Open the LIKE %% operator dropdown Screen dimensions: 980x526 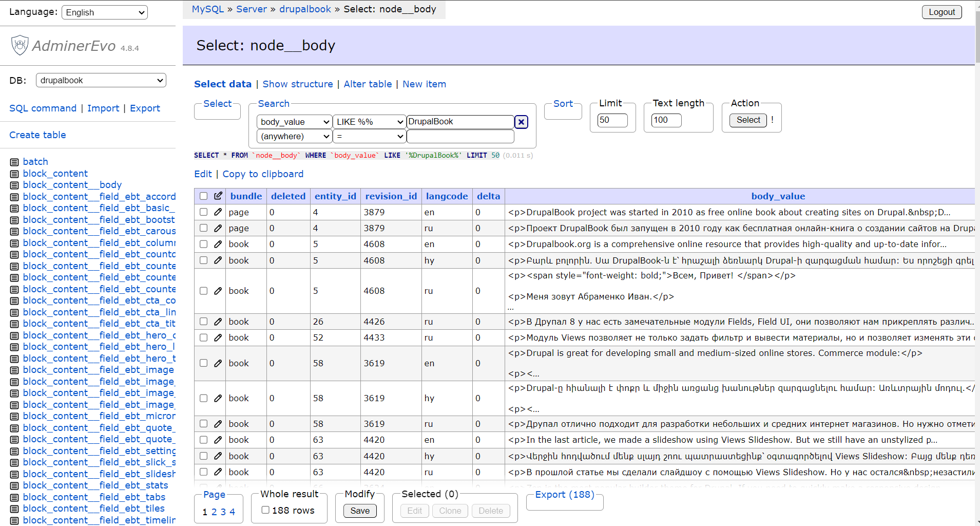click(x=370, y=122)
